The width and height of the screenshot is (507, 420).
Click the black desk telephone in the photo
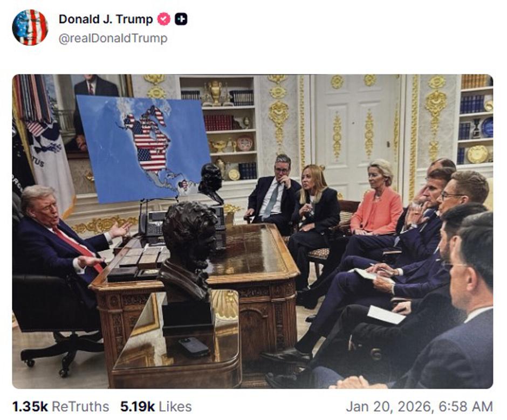click(x=152, y=223)
